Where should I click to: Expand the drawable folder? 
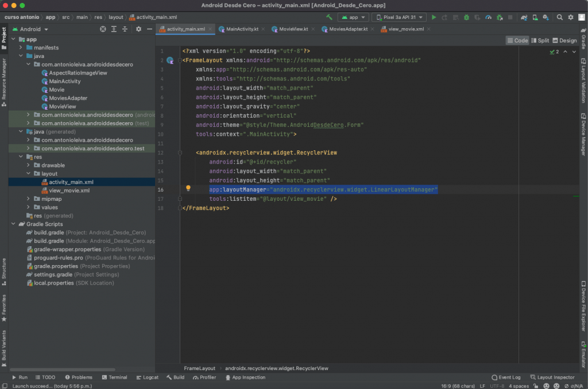tap(28, 165)
